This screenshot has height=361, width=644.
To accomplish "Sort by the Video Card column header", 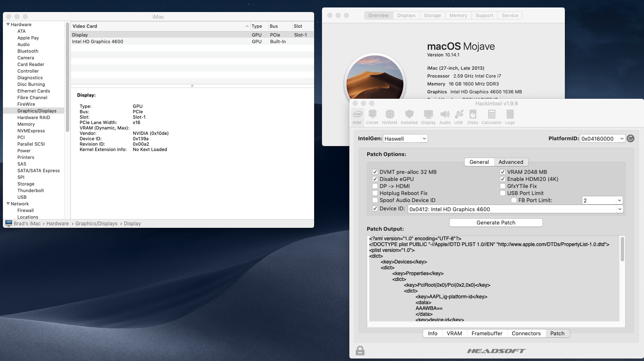I will 161,26.
